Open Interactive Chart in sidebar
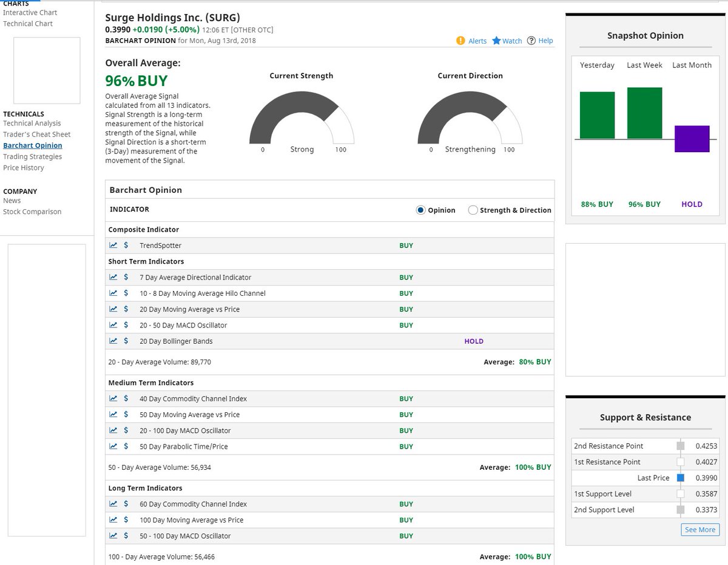728x565 pixels. click(x=30, y=12)
